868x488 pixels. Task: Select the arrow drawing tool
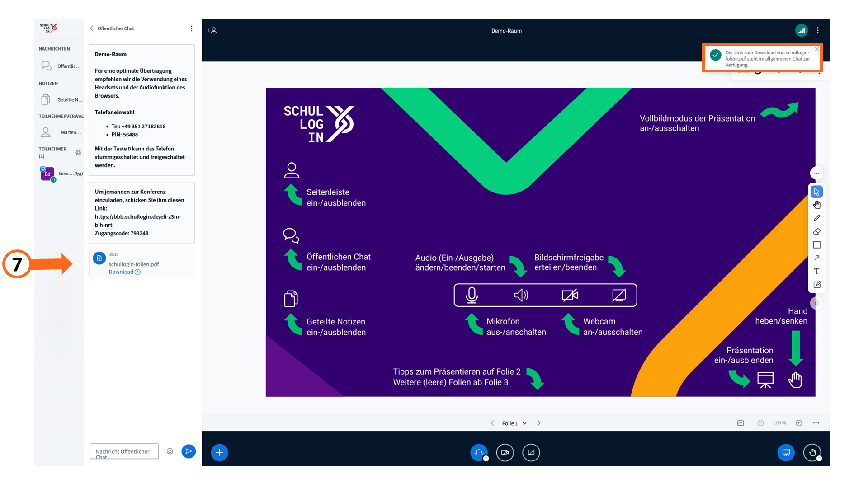(816, 258)
